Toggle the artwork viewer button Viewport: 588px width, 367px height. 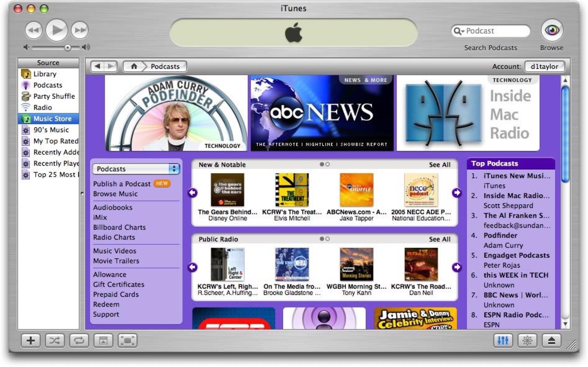pos(103,341)
